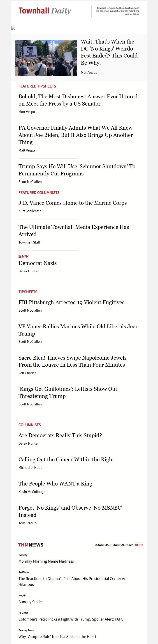Screen dimensions: 158x644
Task: Open the Louvre Napoleonic Jewels theft story
Action: click(72, 361)
